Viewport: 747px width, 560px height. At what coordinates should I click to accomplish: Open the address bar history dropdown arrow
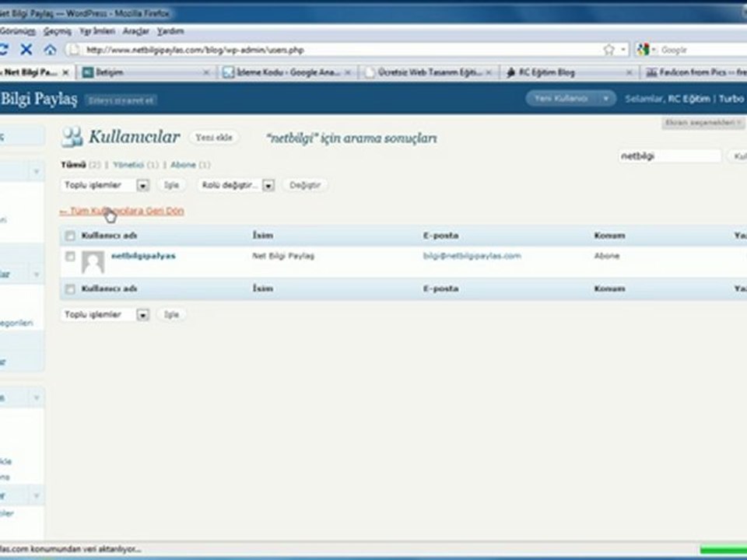[623, 50]
